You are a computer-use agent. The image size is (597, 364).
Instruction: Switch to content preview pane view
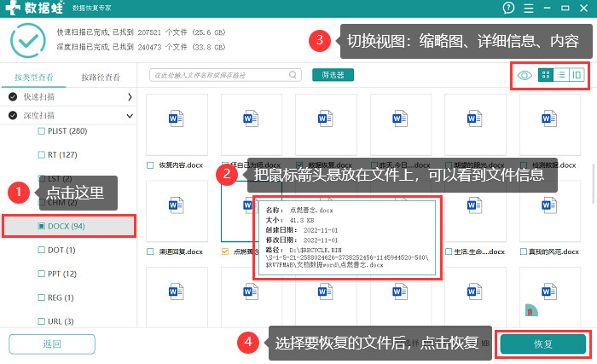(x=577, y=75)
